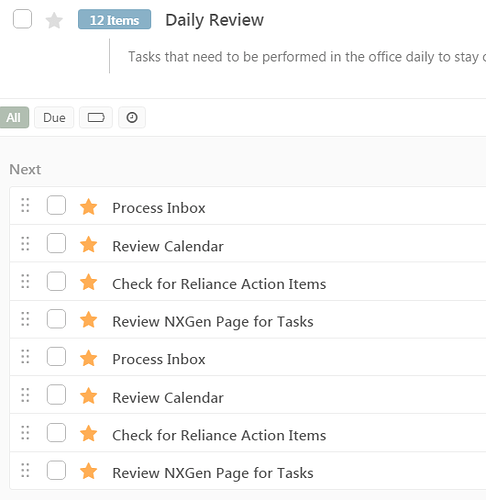The image size is (486, 500).
Task: Complete the second Review Calendar task
Action: point(56,394)
